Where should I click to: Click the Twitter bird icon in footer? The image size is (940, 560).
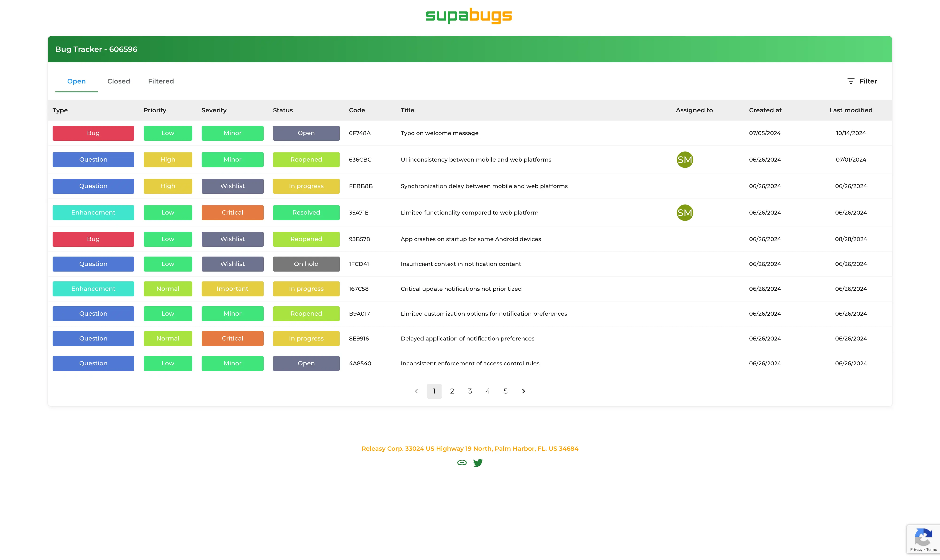(x=478, y=463)
